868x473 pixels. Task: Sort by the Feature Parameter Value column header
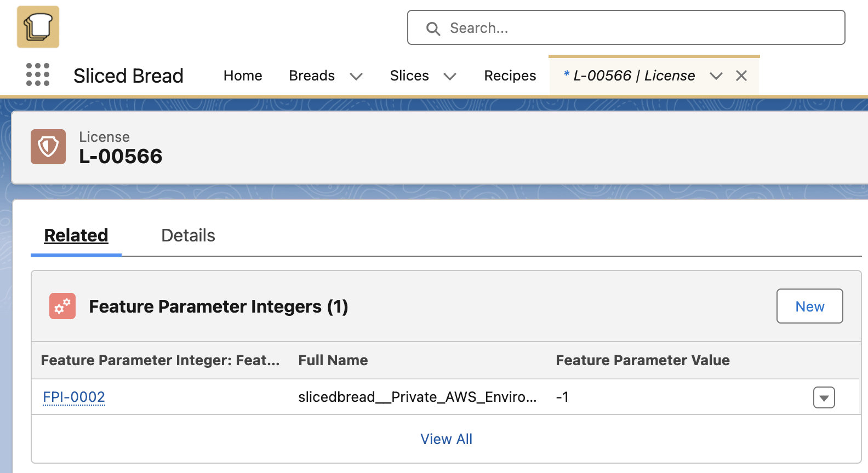tap(642, 360)
